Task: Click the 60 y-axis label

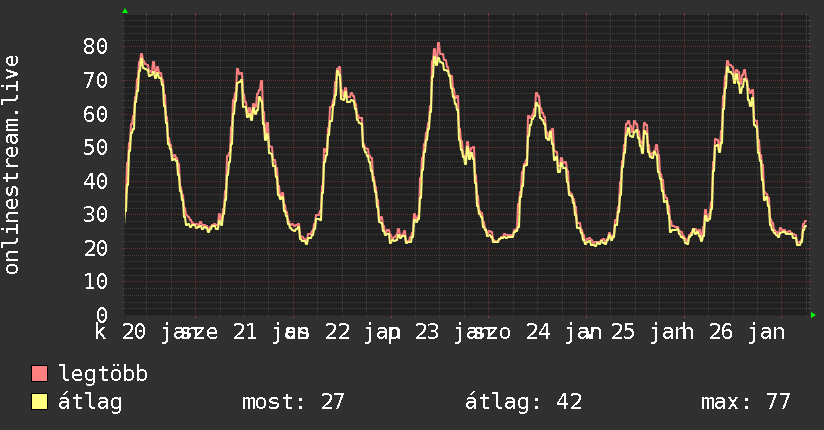Action: point(96,114)
